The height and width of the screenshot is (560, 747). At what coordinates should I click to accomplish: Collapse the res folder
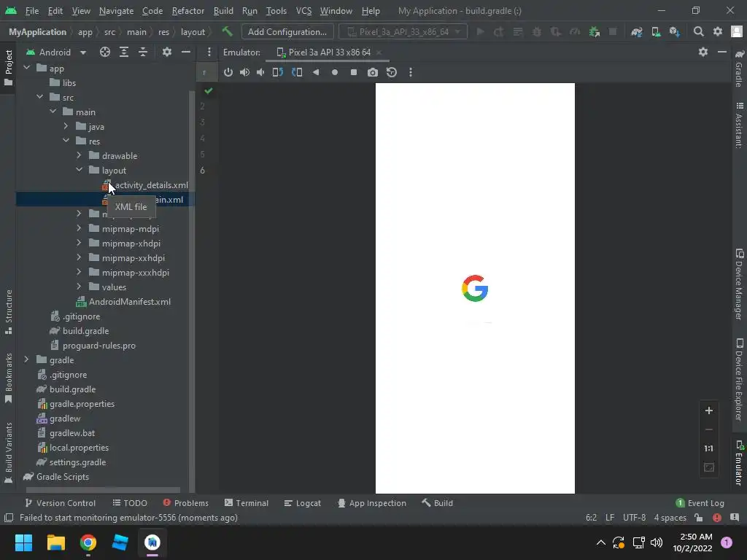point(66,141)
